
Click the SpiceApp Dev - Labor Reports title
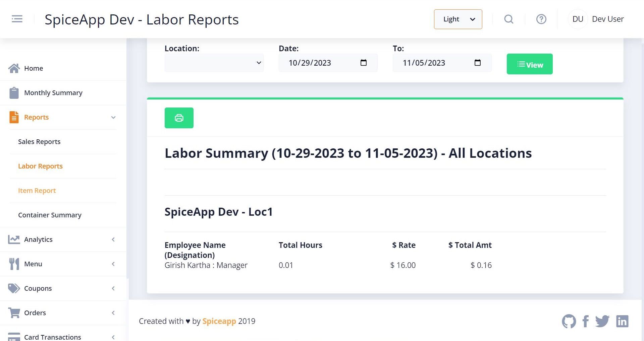click(142, 19)
